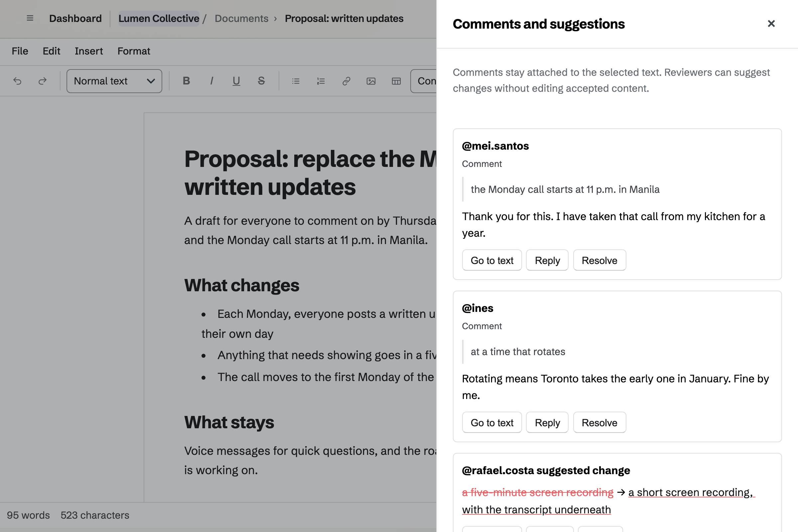Click the @rafael.costa suggested change title
The image size is (798, 532).
tap(546, 470)
